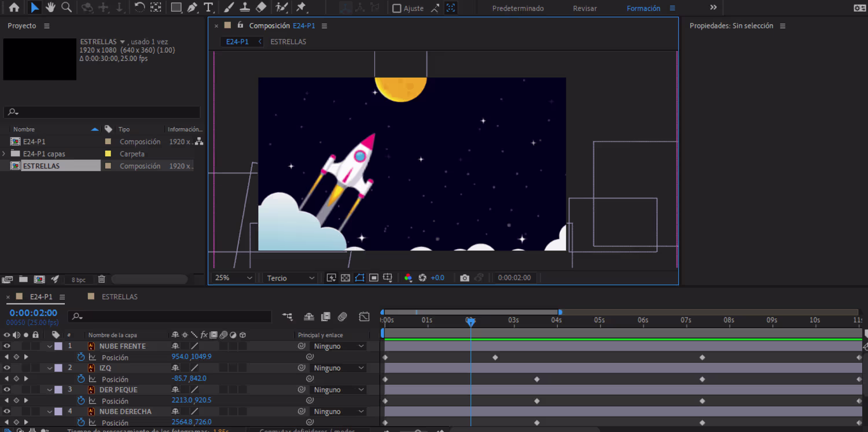Select the Zoom magnifier tool
This screenshot has width=868, height=432.
(x=67, y=8)
